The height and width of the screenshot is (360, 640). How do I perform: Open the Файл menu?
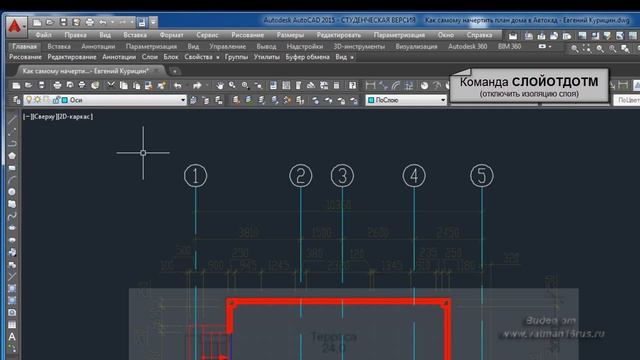pos(43,35)
